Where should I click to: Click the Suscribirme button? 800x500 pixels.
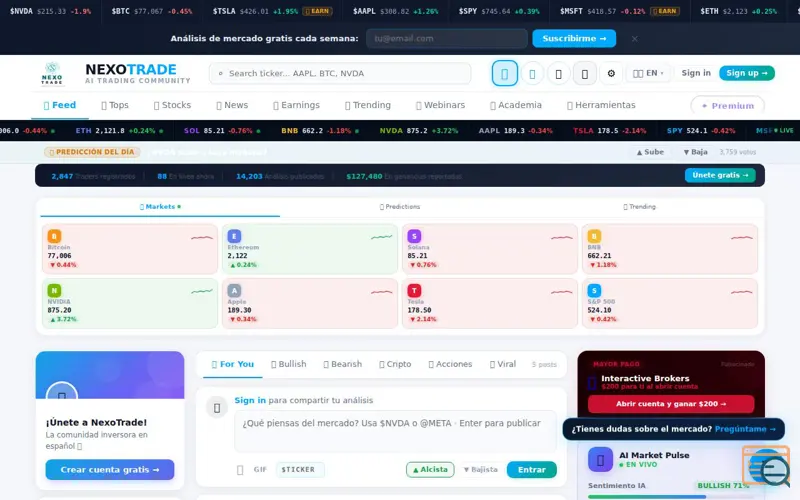(x=574, y=39)
